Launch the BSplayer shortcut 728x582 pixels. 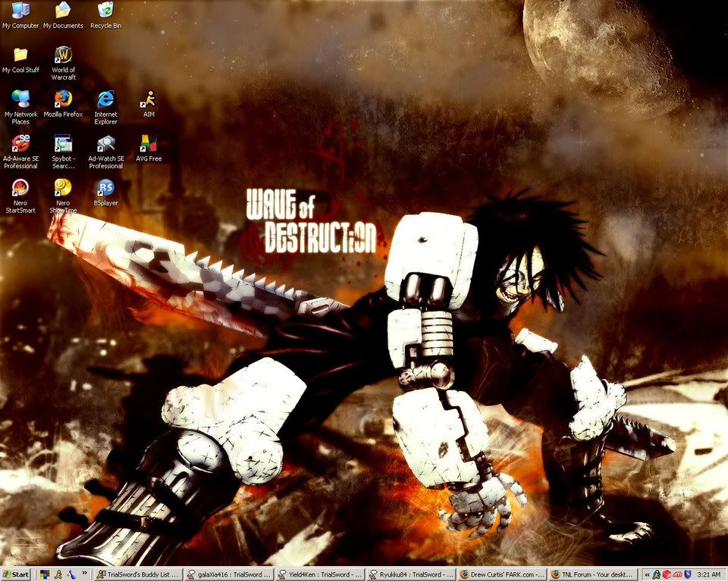(106, 192)
